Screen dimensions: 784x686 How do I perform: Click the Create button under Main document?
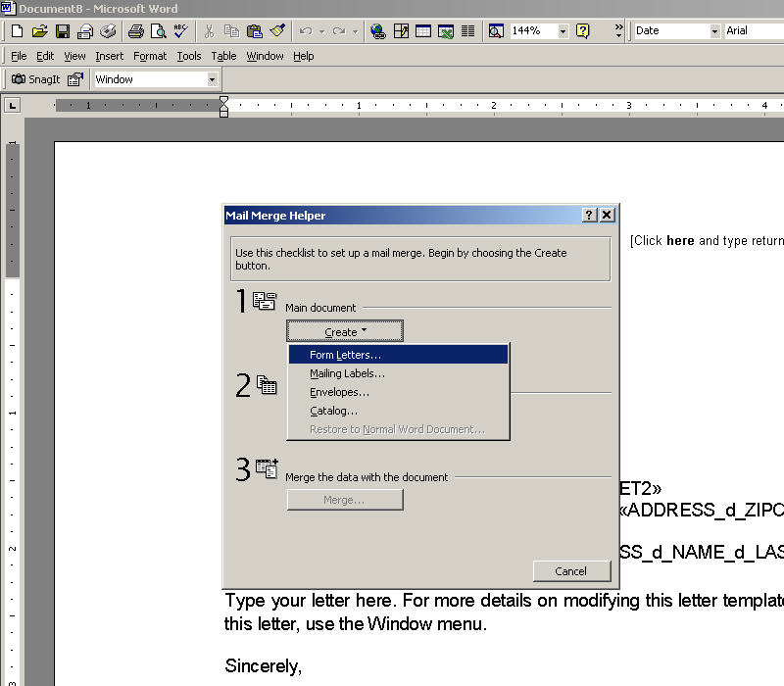pos(345,332)
